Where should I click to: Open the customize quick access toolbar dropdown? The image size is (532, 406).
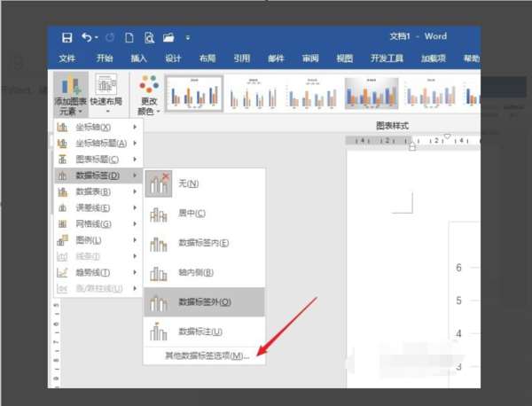click(188, 37)
